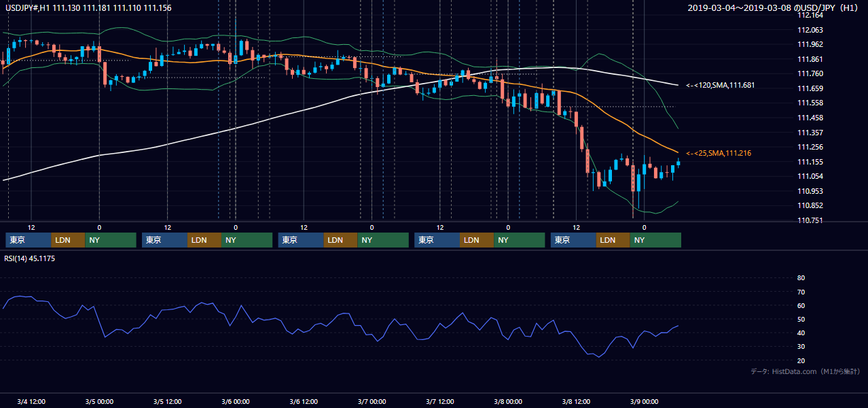The height and width of the screenshot is (408, 868).
Task: Select the LDN session block for 3/4
Action: [x=69, y=240]
